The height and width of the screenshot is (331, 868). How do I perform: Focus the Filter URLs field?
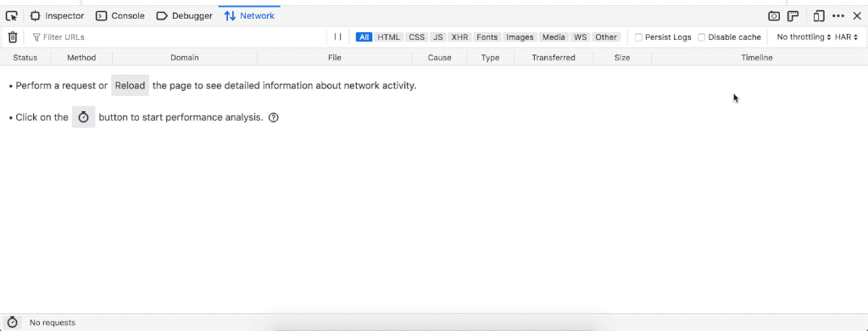tap(177, 37)
